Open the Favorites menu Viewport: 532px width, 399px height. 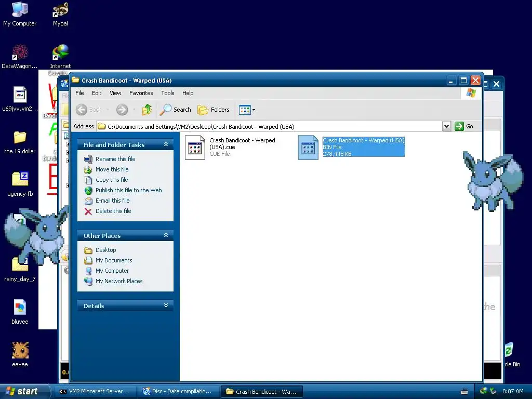(x=141, y=93)
